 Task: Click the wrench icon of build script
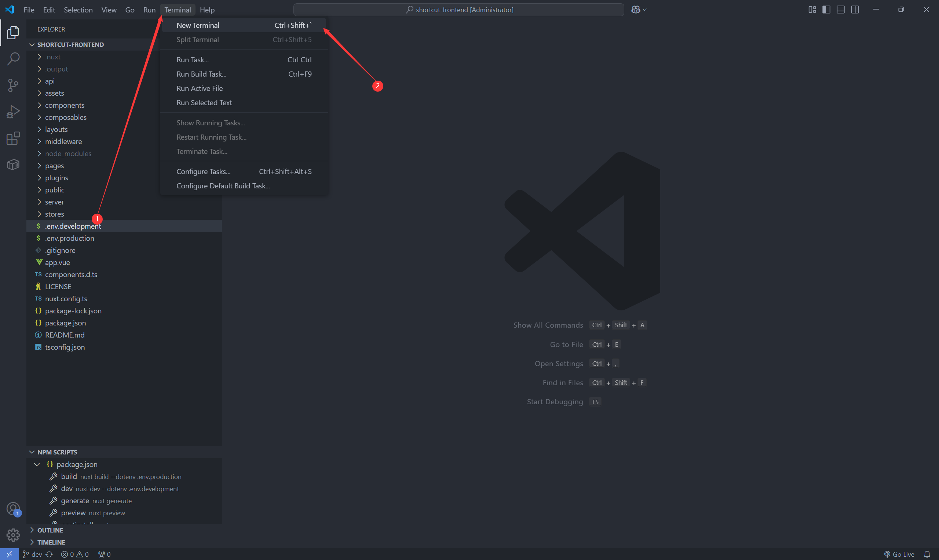pos(53,476)
